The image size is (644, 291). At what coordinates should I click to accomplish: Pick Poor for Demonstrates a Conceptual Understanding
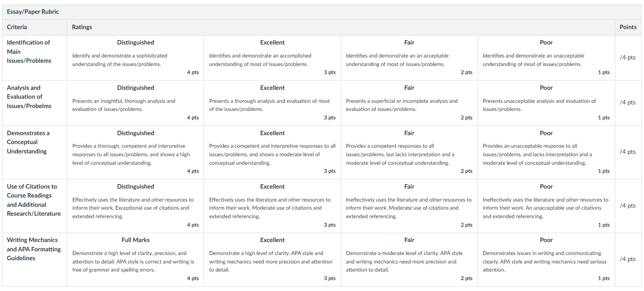[546, 152]
